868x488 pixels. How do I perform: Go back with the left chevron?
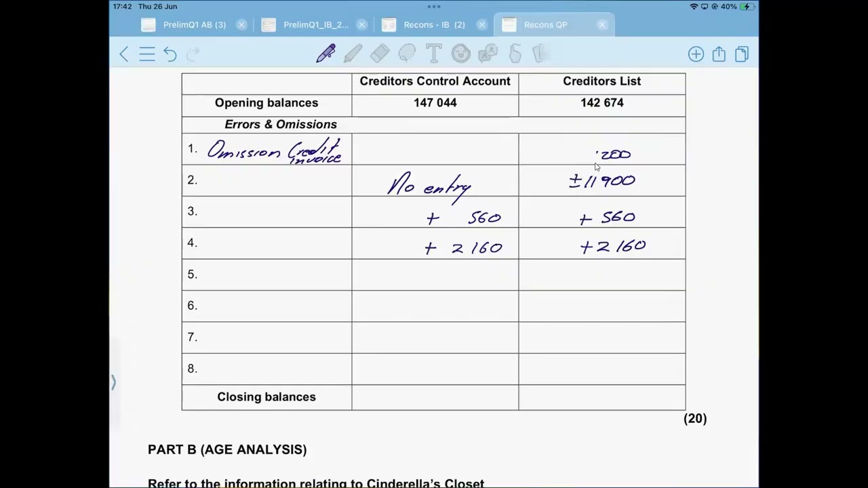(x=123, y=54)
